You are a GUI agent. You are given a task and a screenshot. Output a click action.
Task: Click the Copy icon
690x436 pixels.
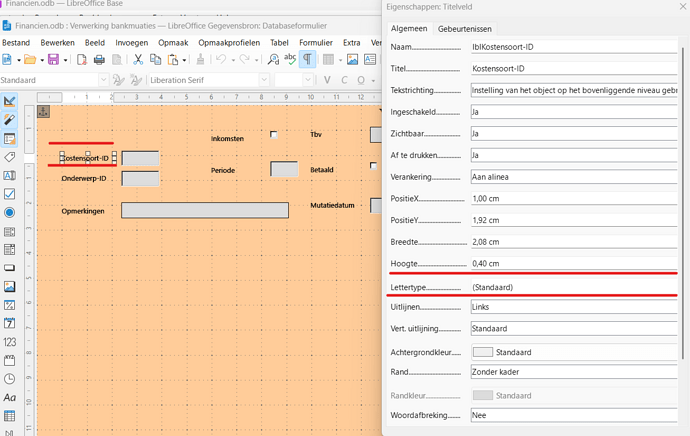pyautogui.click(x=155, y=59)
